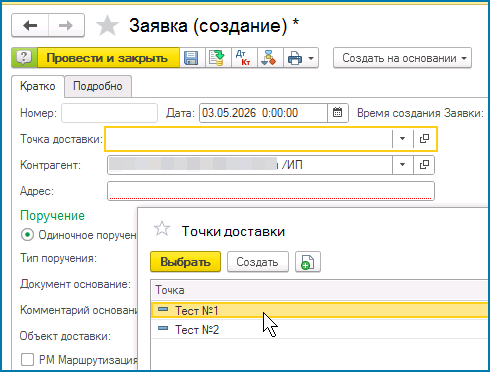Click the printer icon
The width and height of the screenshot is (490, 372).
click(295, 58)
